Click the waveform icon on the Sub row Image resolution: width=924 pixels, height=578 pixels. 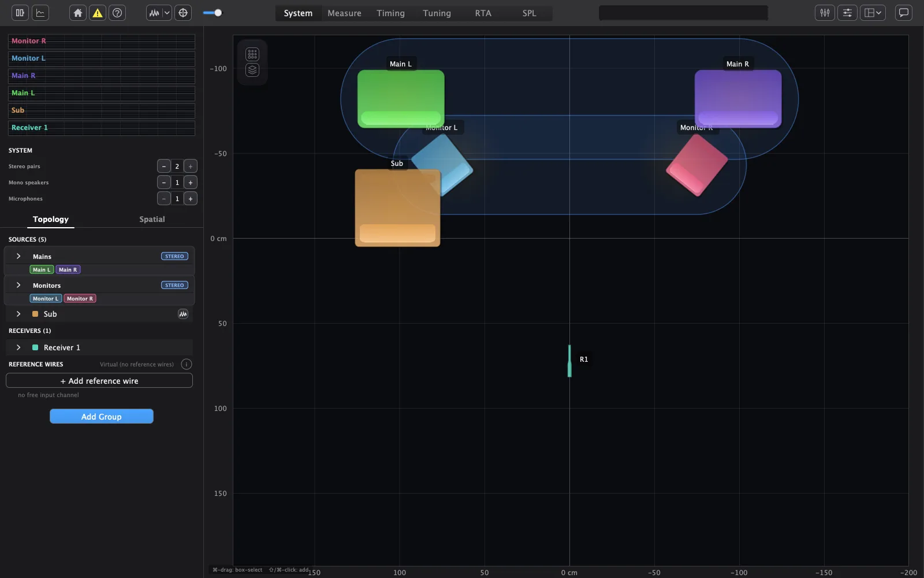(x=183, y=314)
